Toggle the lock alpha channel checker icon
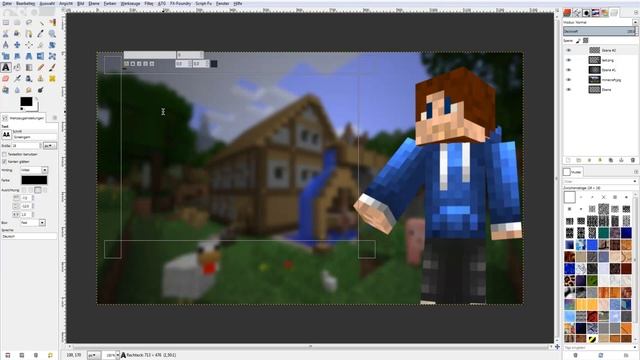 [586, 41]
